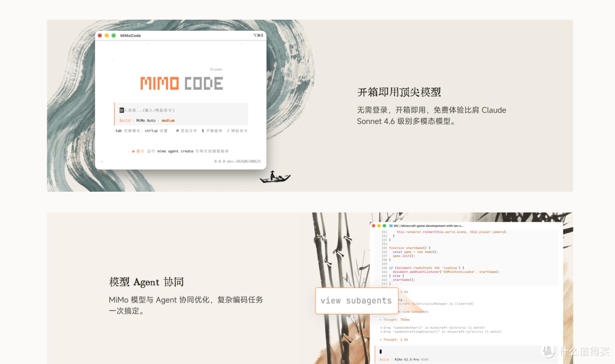Image resolution: width=615 pixels, height=364 pixels.
Task: Click the MiMoCode window title text
Action: click(130, 36)
